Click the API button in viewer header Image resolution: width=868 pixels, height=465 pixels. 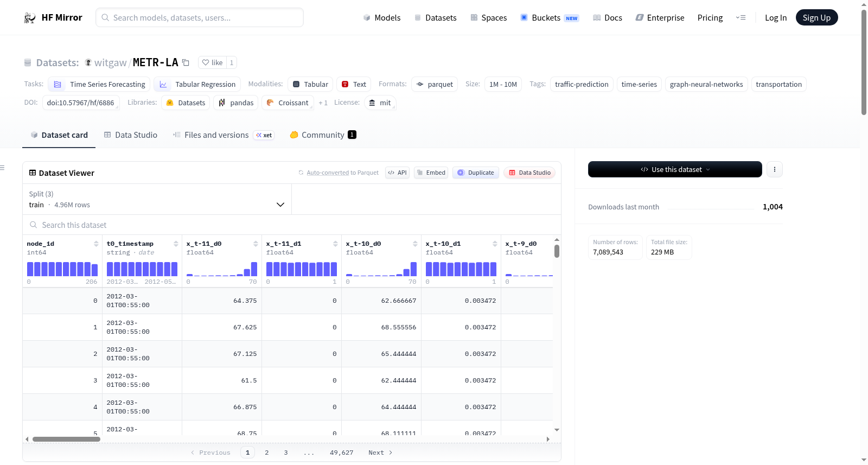point(397,173)
